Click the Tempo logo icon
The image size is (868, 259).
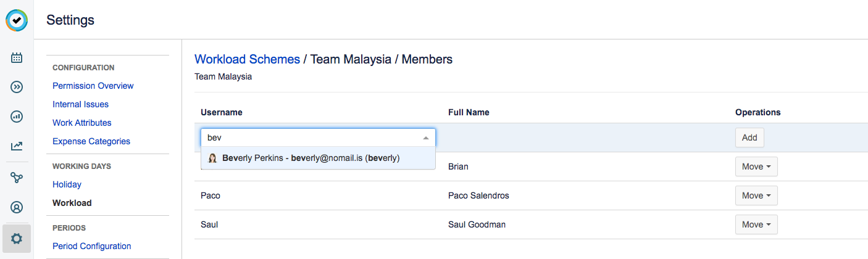click(17, 20)
